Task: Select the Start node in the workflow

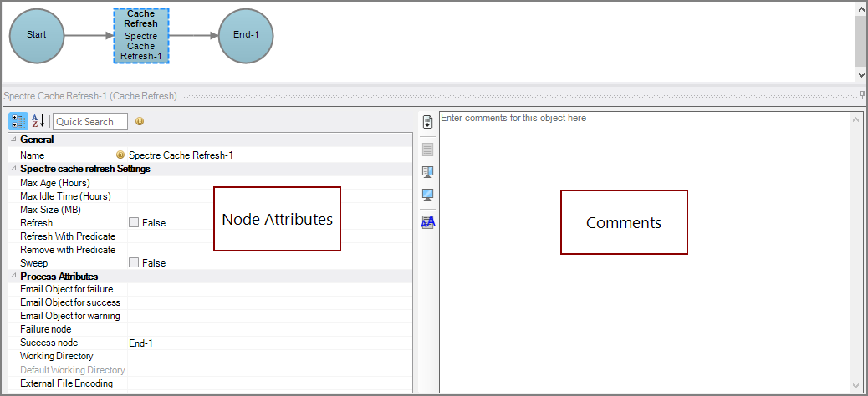Action: pyautogui.click(x=36, y=35)
